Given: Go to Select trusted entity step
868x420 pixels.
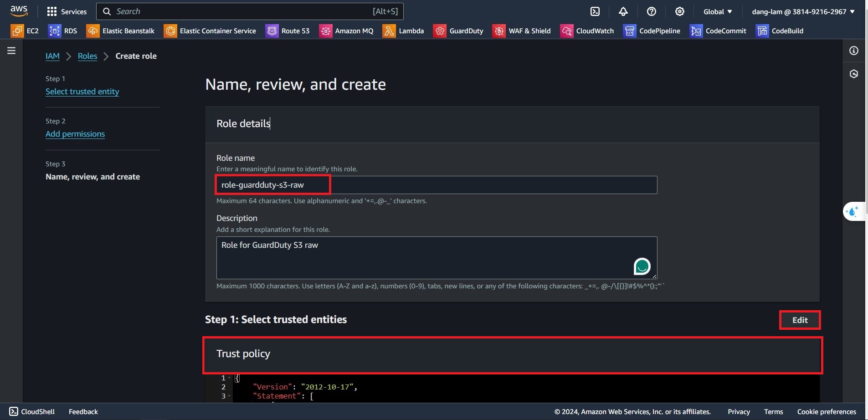Looking at the screenshot, I should (x=82, y=92).
